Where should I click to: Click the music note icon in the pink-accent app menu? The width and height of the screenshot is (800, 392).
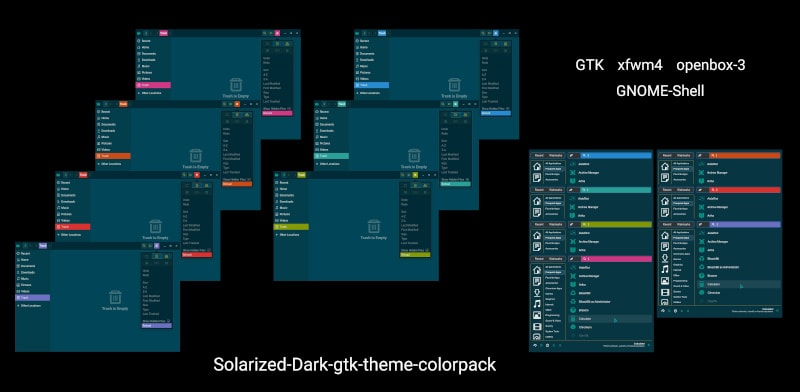537,304
